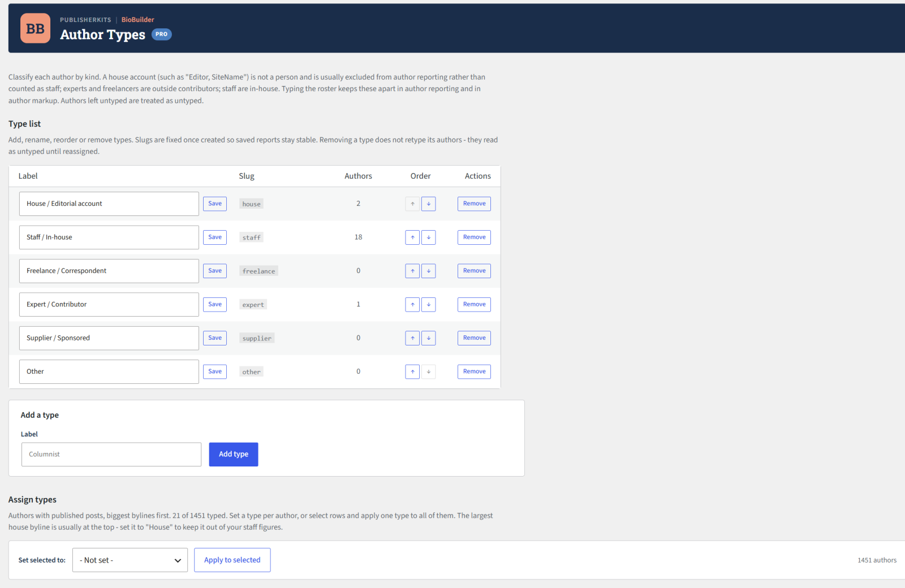Viewport: 905px width, 588px height.
Task: Click the PRO badge next to Author Types
Action: [161, 34]
